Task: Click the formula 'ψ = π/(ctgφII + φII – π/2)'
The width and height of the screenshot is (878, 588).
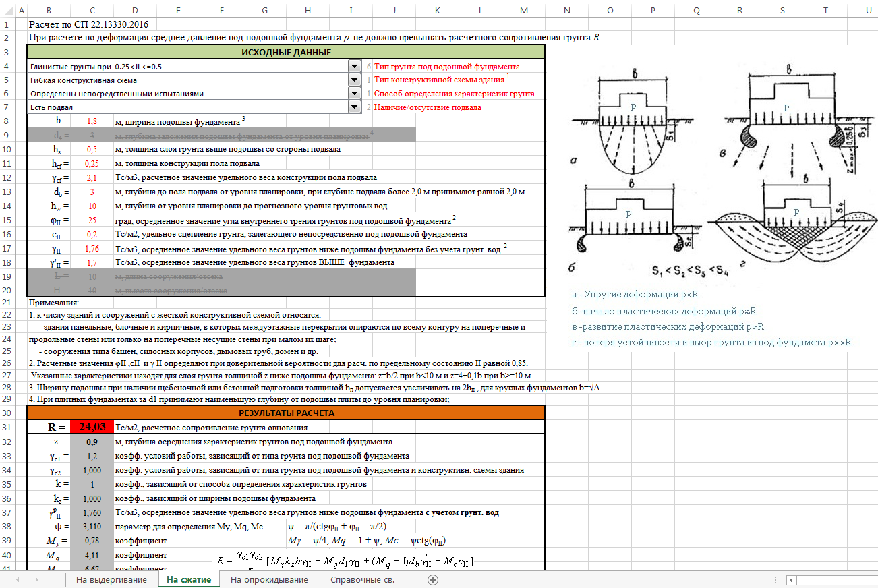Action: point(336,526)
